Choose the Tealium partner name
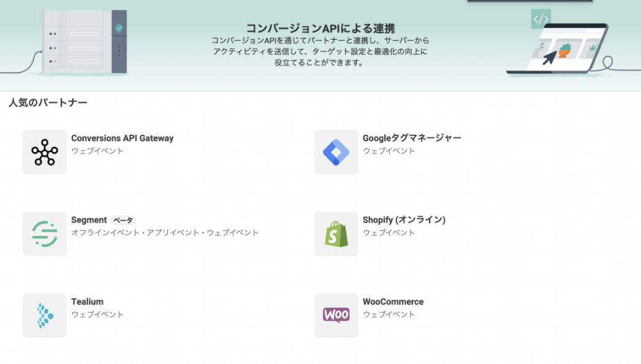This screenshot has width=641, height=364. (x=87, y=302)
